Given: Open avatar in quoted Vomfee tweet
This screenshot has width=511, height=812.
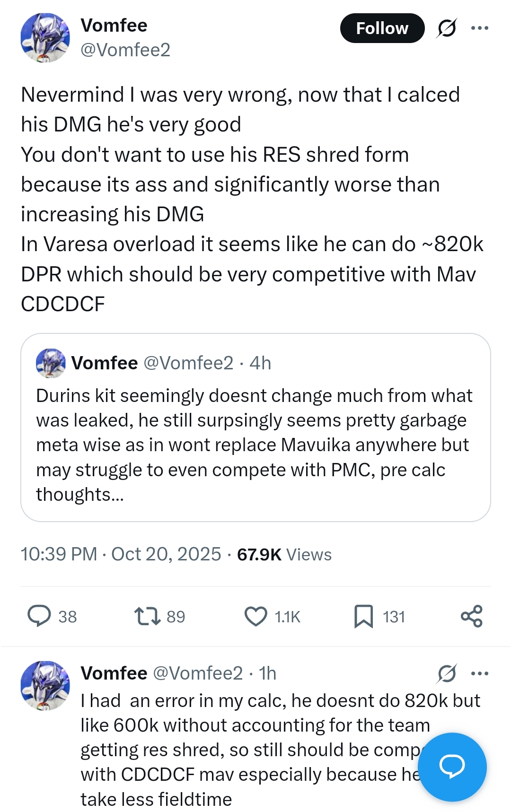Looking at the screenshot, I should (x=51, y=363).
